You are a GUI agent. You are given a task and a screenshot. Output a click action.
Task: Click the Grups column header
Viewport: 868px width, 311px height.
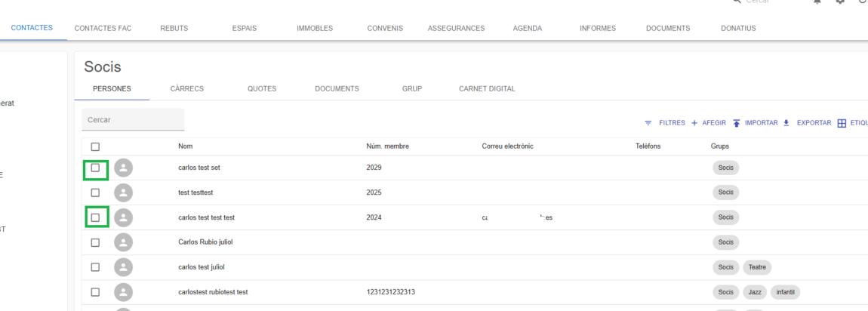click(x=719, y=146)
